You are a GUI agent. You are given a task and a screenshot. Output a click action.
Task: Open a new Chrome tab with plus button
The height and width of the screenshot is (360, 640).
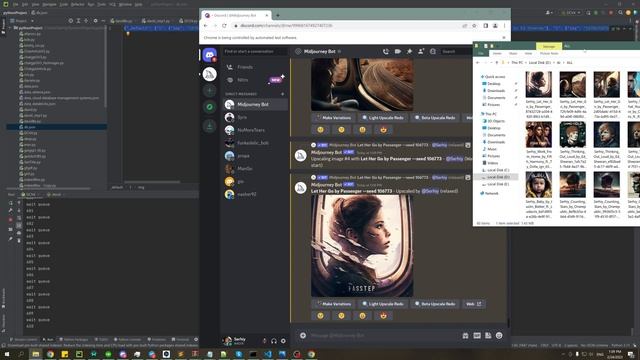[x=278, y=15]
